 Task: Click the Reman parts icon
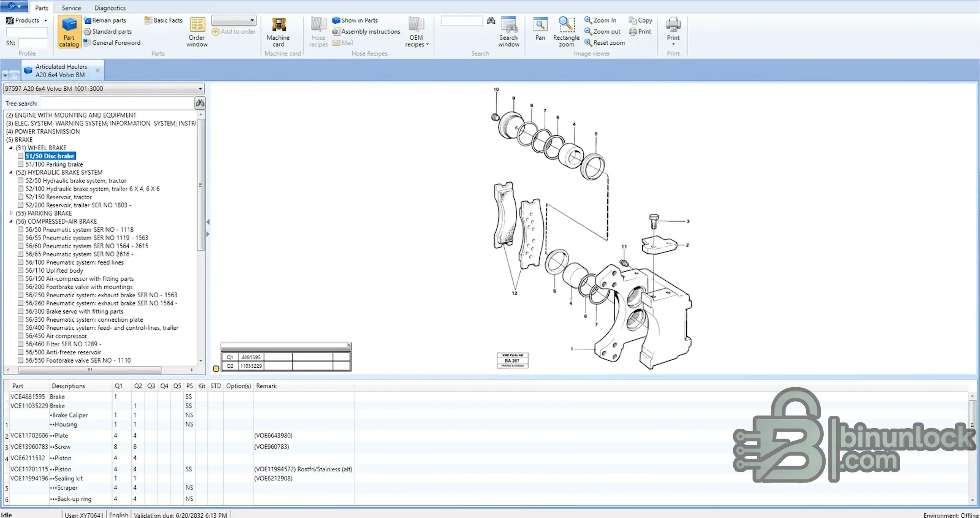pyautogui.click(x=88, y=20)
